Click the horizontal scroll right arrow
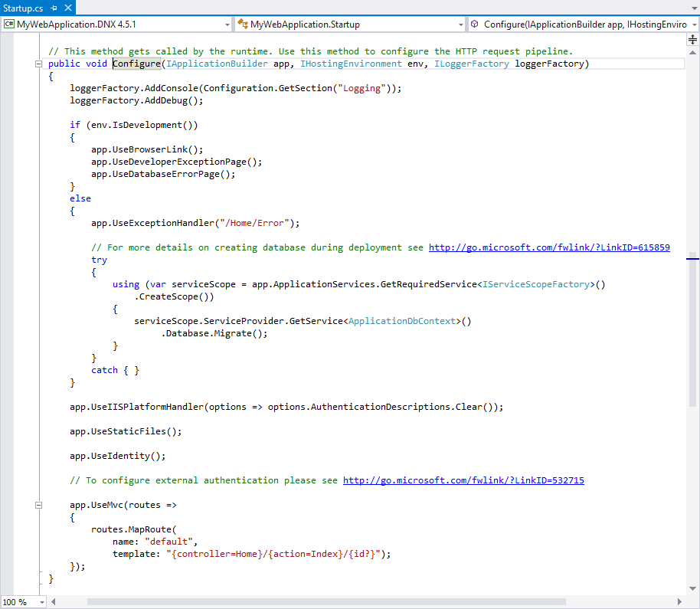The image size is (700, 609). tap(679, 602)
